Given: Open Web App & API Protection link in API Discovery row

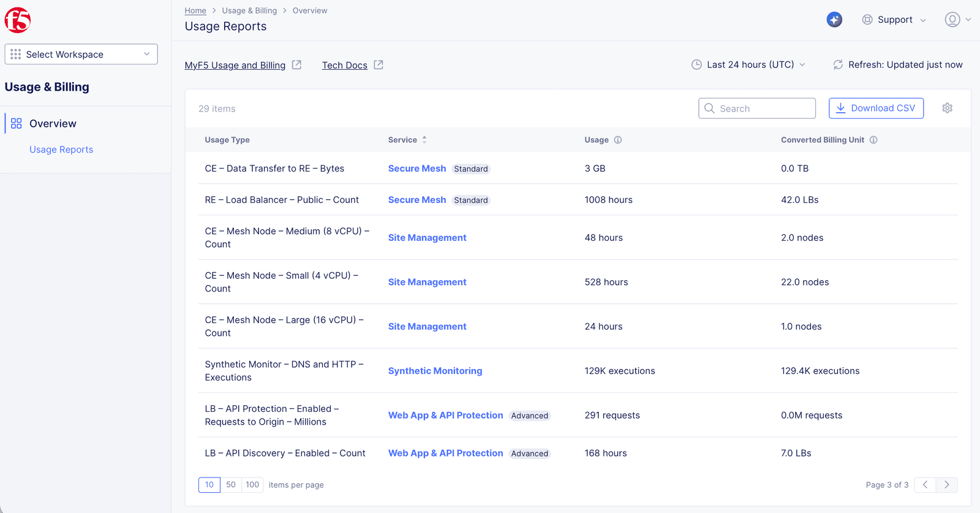Looking at the screenshot, I should pyautogui.click(x=446, y=454).
